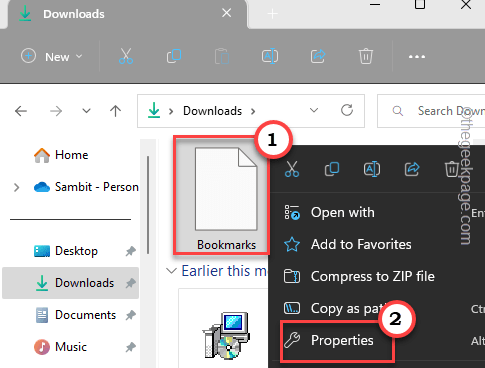
Task: Click the pin icon beside Music
Action: (x=130, y=347)
